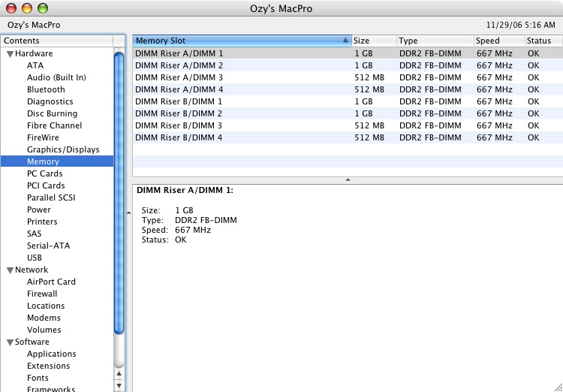
Task: Click the yellow minimize window button
Action: [x=27, y=9]
